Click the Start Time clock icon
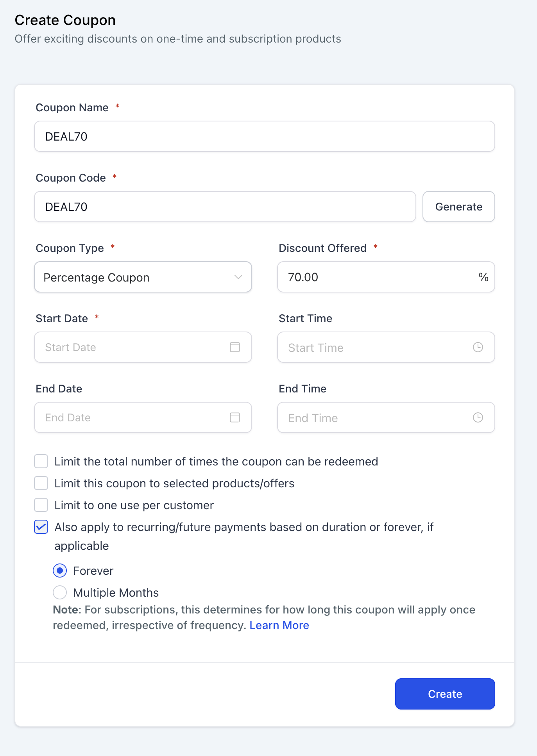This screenshot has width=537, height=756. point(478,347)
